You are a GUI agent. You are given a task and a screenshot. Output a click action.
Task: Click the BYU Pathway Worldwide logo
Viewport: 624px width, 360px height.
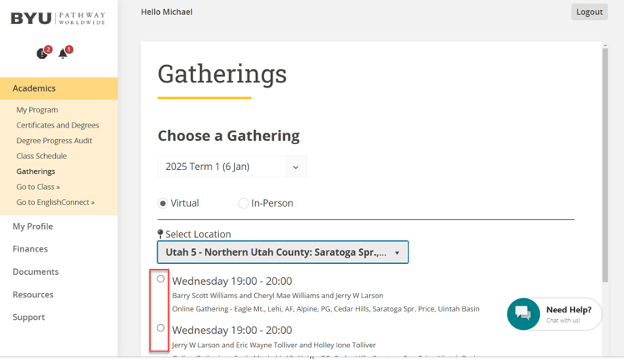click(x=58, y=18)
